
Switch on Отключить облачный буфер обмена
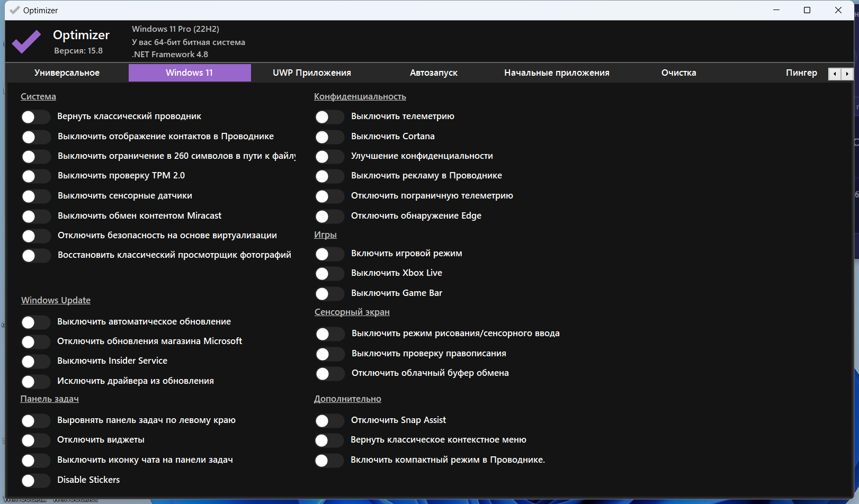(x=329, y=374)
